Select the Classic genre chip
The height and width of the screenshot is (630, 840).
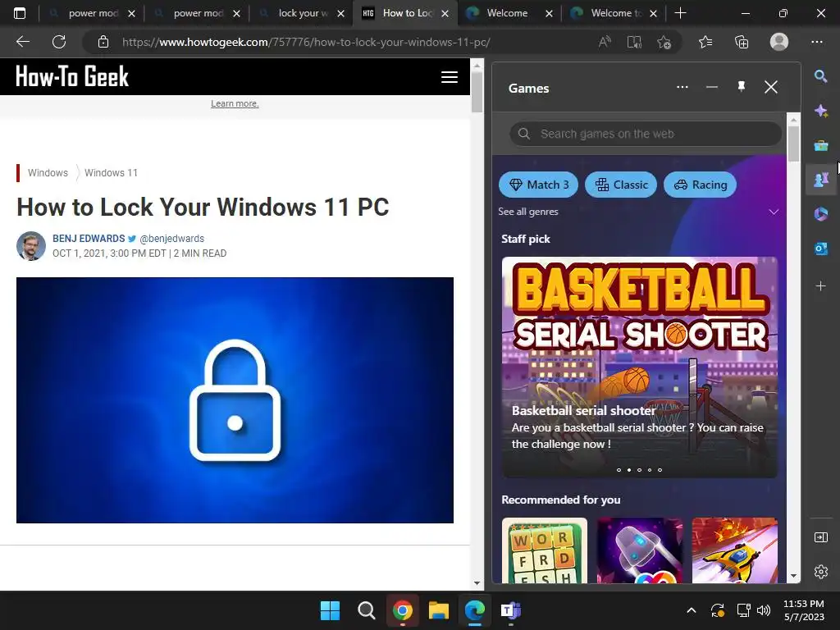pyautogui.click(x=621, y=185)
